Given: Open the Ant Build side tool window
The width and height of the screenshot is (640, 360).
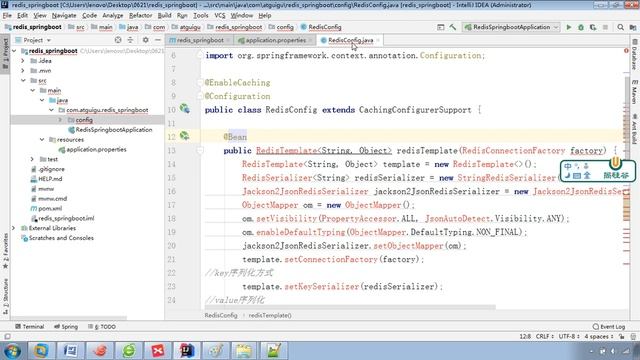Looking at the screenshot, I should click(x=635, y=130).
